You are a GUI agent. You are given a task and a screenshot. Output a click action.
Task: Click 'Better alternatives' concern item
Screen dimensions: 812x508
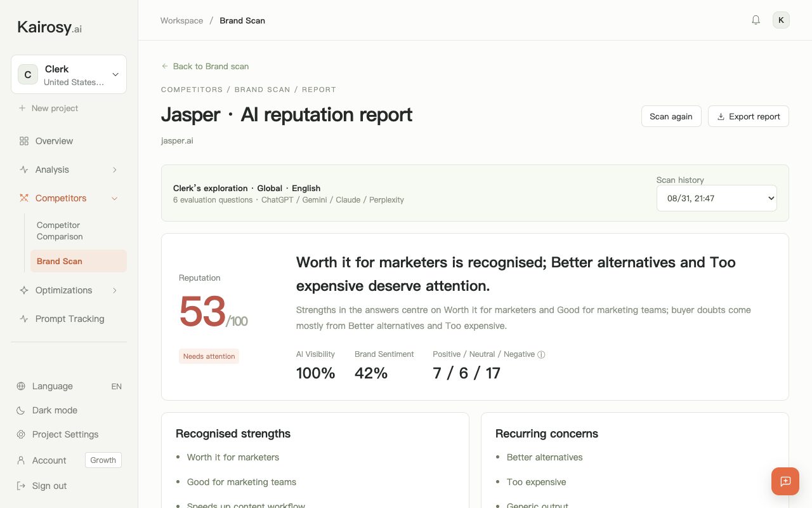tap(544, 457)
